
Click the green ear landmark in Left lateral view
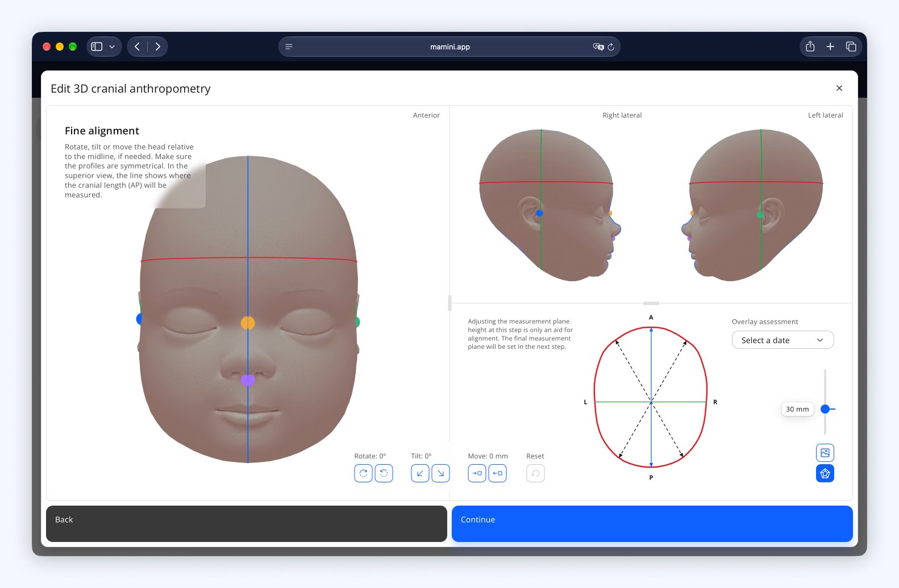(760, 215)
